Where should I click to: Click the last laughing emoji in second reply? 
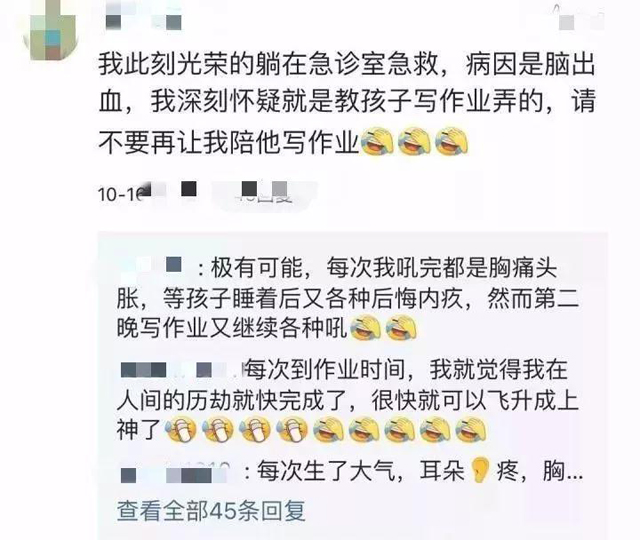click(x=471, y=430)
